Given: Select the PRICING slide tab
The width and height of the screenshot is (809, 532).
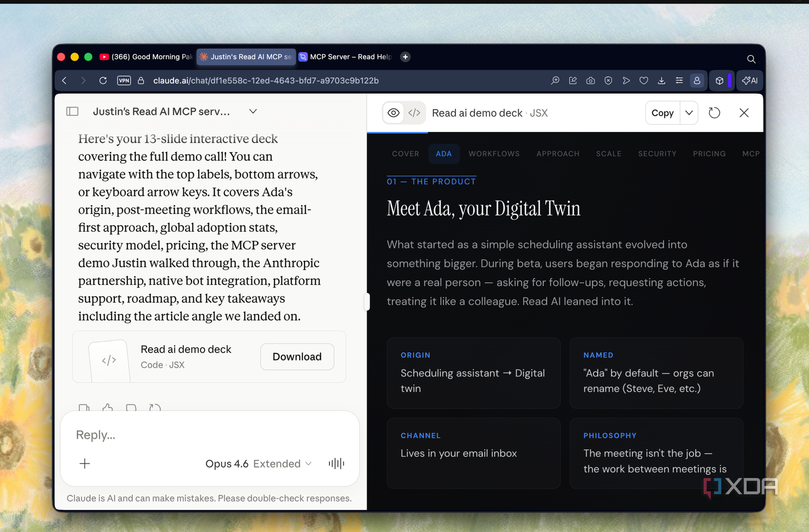Looking at the screenshot, I should [709, 153].
